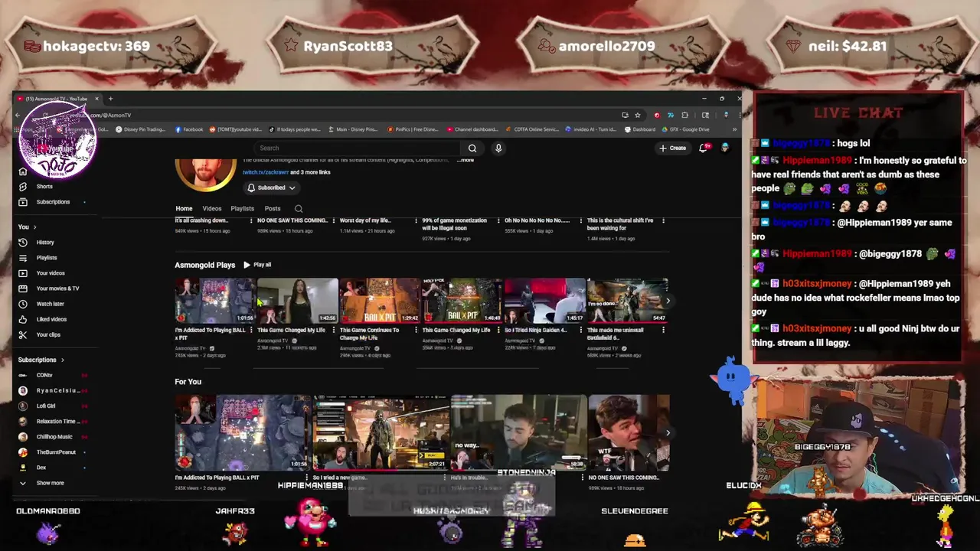Switch to the channel Home tab
This screenshot has width=980, height=551.
[x=184, y=209]
